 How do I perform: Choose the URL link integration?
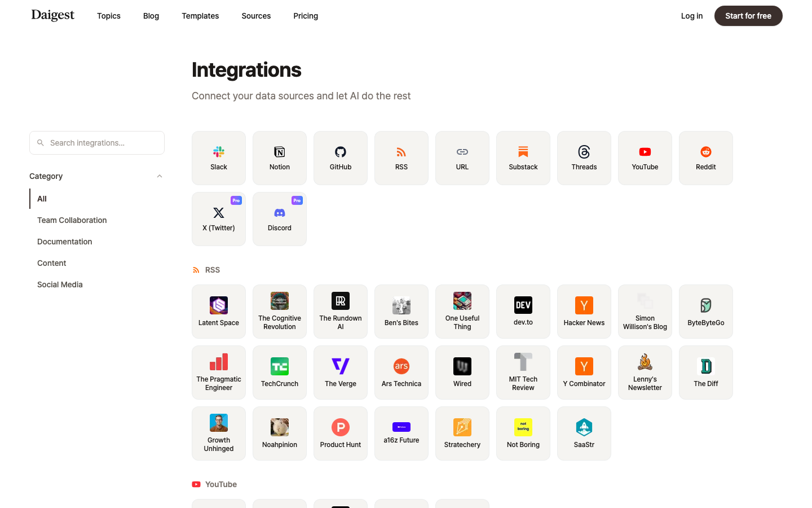coord(462,158)
